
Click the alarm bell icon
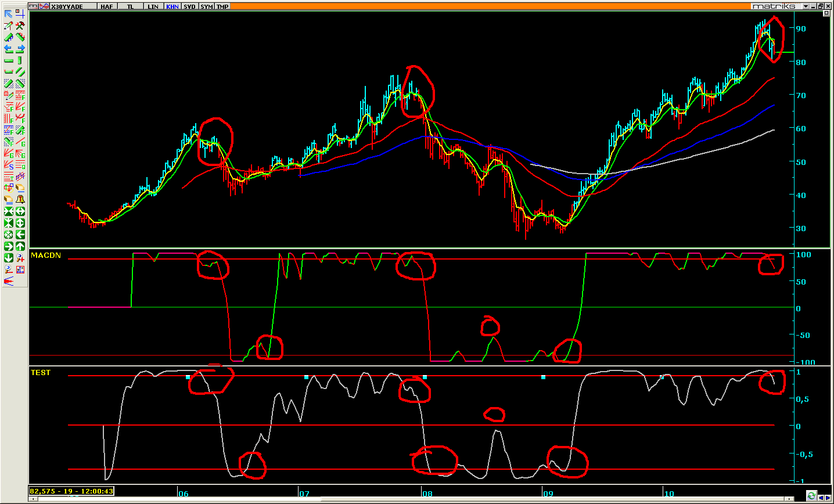pos(20,200)
